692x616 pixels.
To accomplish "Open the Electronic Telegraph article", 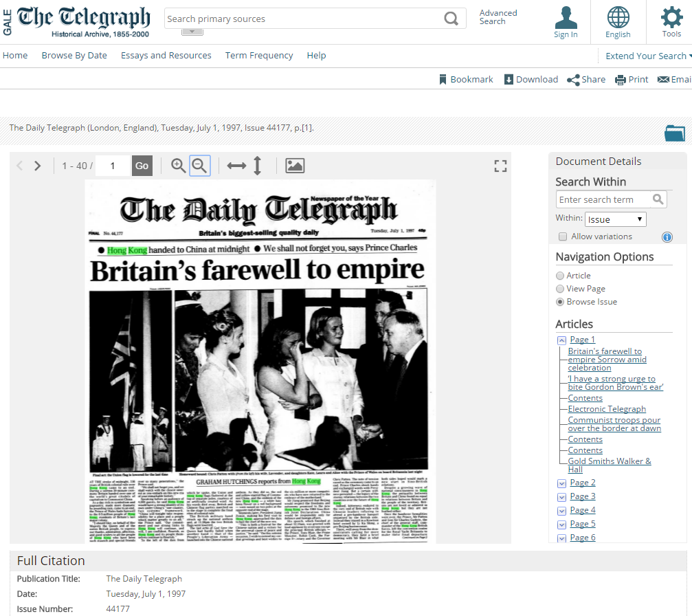I will click(607, 409).
